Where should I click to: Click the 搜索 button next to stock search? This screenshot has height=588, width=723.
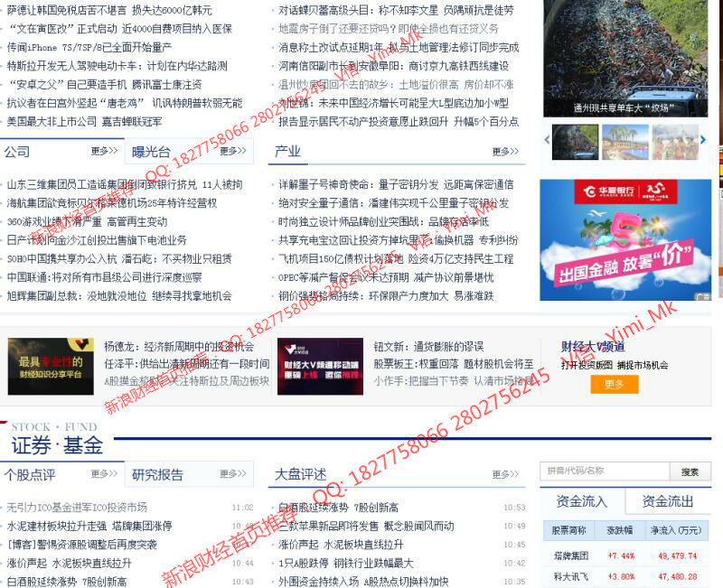[x=690, y=471]
